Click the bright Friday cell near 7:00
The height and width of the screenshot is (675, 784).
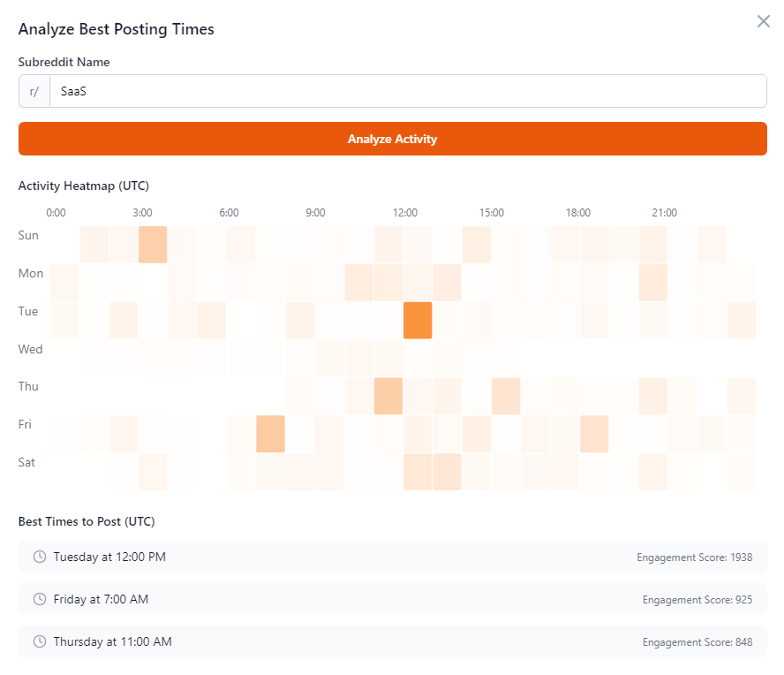270,434
